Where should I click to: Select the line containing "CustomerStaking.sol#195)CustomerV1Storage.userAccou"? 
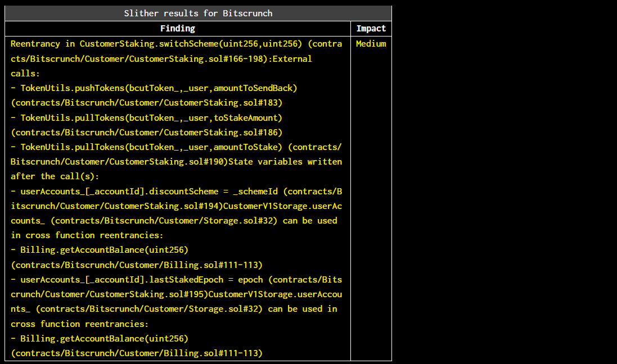(176, 294)
